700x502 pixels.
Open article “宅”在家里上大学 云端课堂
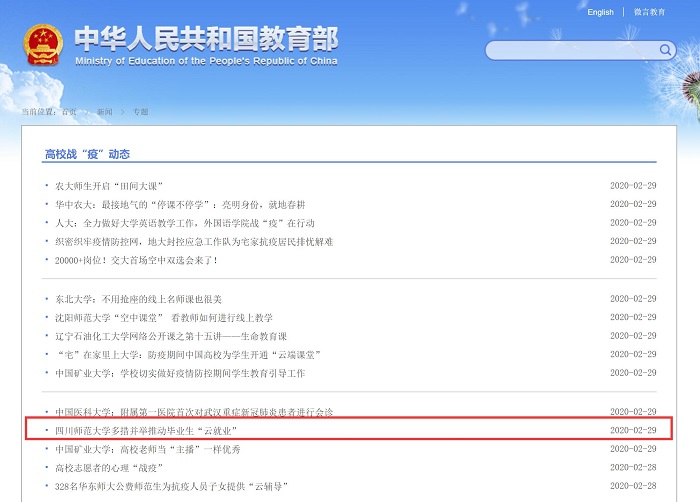pyautogui.click(x=188, y=355)
